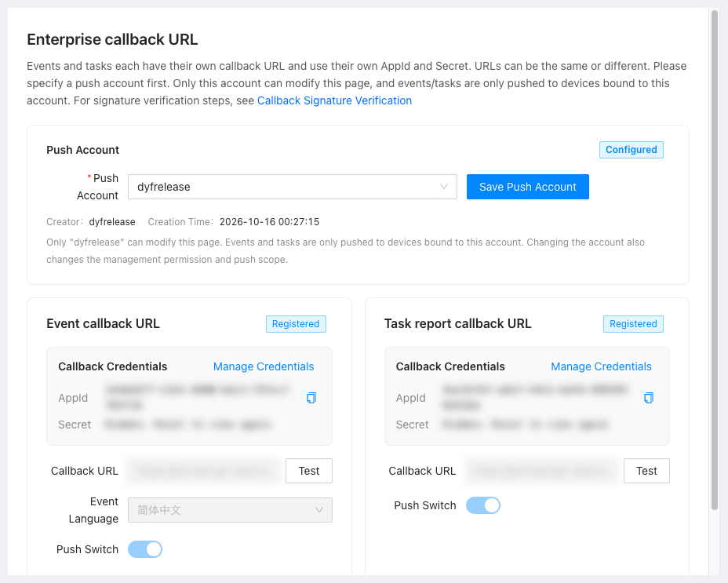
Task: Click the creation time 2026-10-16 00:27:15
Action: tap(269, 222)
